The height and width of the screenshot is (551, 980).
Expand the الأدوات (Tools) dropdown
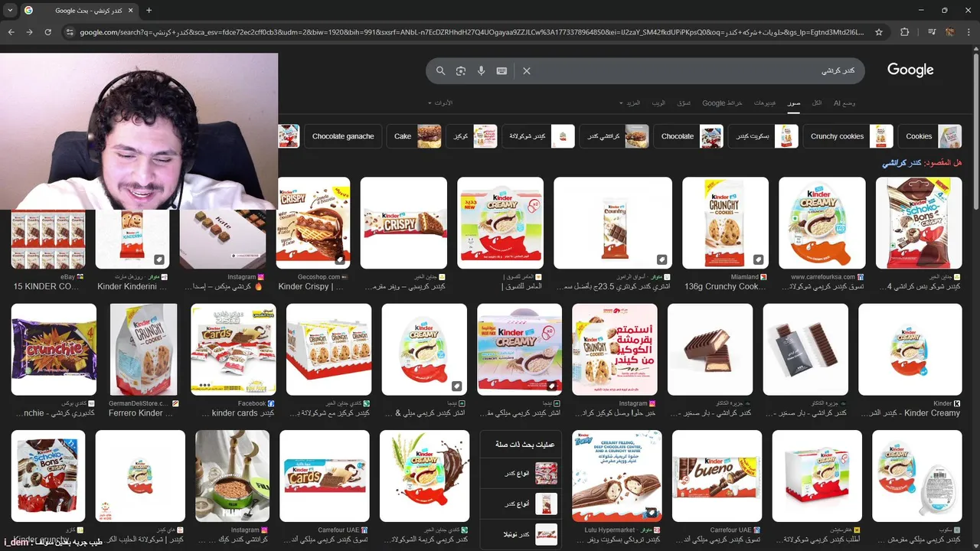(440, 103)
